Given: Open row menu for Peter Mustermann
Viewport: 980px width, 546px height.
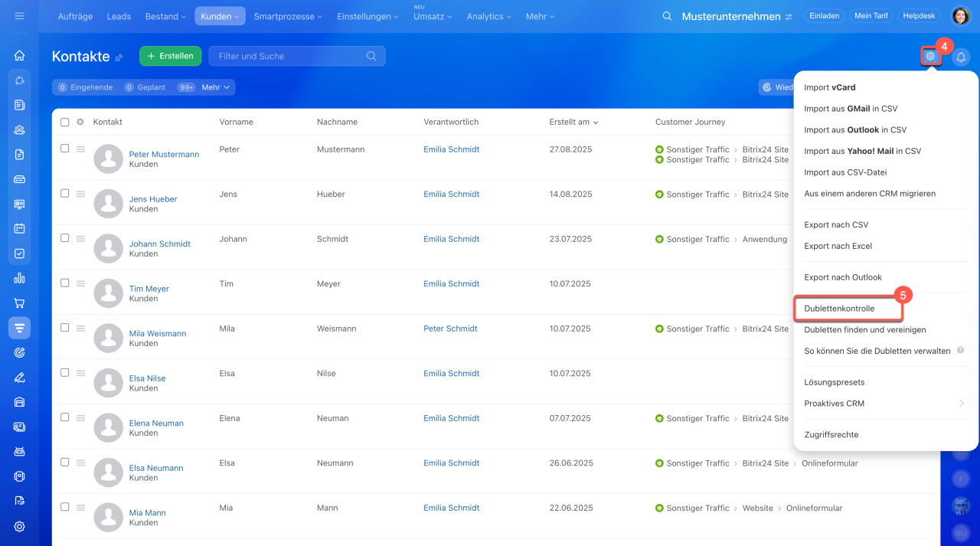Looking at the screenshot, I should coord(80,149).
